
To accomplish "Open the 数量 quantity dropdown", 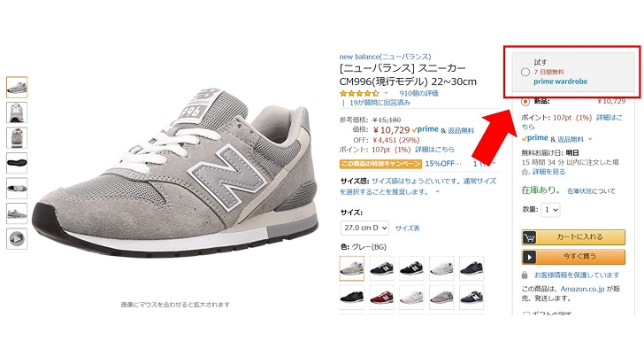I will tap(551, 210).
